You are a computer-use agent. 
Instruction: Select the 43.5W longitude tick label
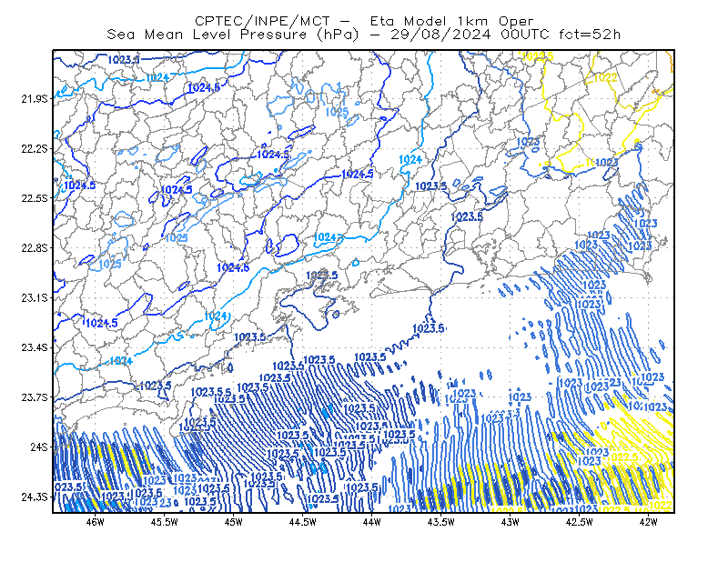[440, 522]
